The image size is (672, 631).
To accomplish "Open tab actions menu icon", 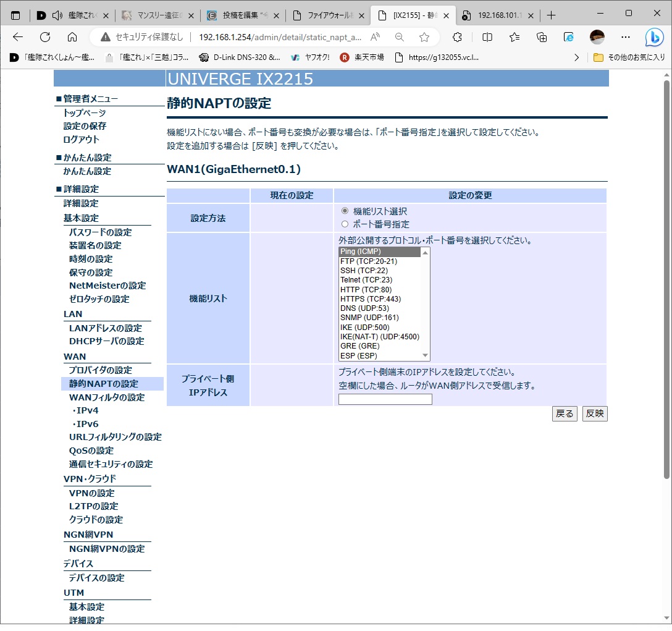I will tap(15, 16).
